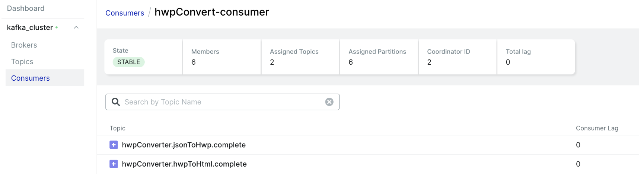Viewport: 644px width, 174px height.
Task: Navigate back via Consumers breadcrumb link
Action: (x=125, y=13)
